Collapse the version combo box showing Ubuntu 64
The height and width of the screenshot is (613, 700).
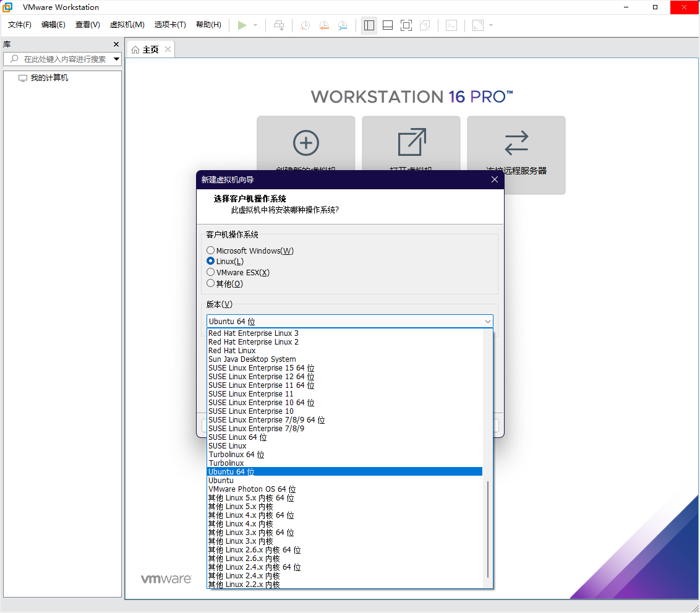pos(349,322)
